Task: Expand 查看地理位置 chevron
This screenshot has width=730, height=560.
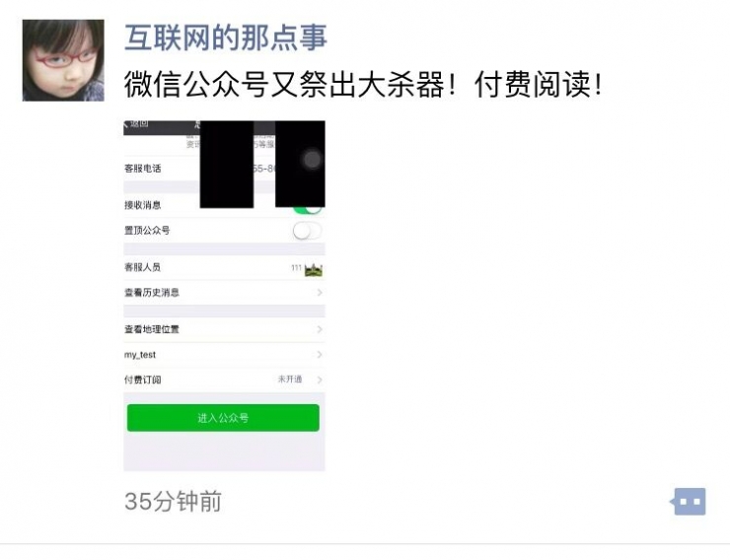Action: [x=320, y=329]
